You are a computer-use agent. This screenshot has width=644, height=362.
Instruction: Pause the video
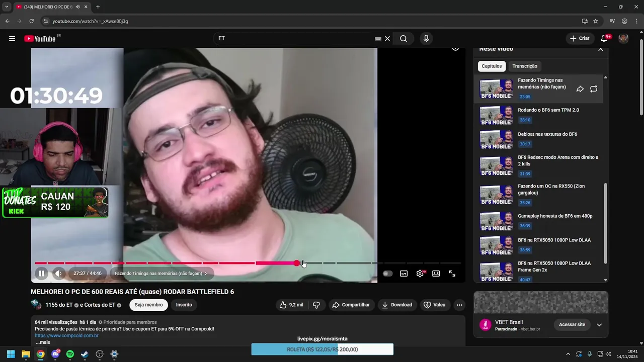(x=41, y=274)
